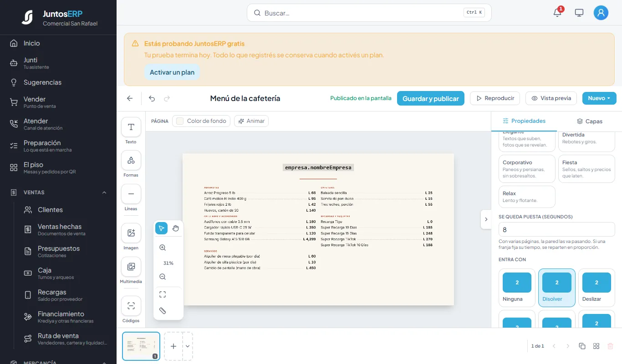
Task: Open the add page options arrow
Action: 188,346
